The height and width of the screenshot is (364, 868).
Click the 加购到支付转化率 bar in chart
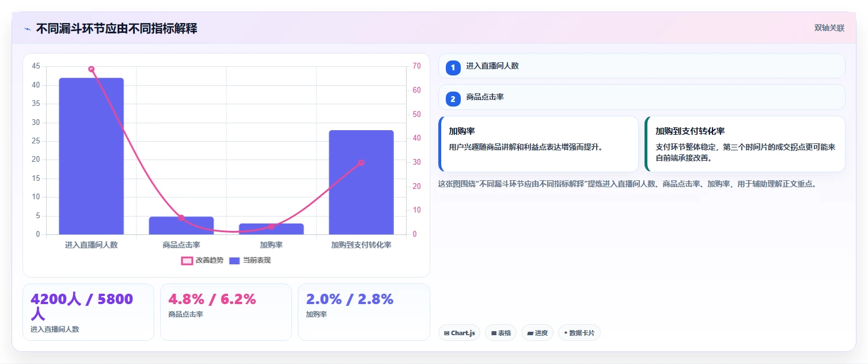coord(361,183)
